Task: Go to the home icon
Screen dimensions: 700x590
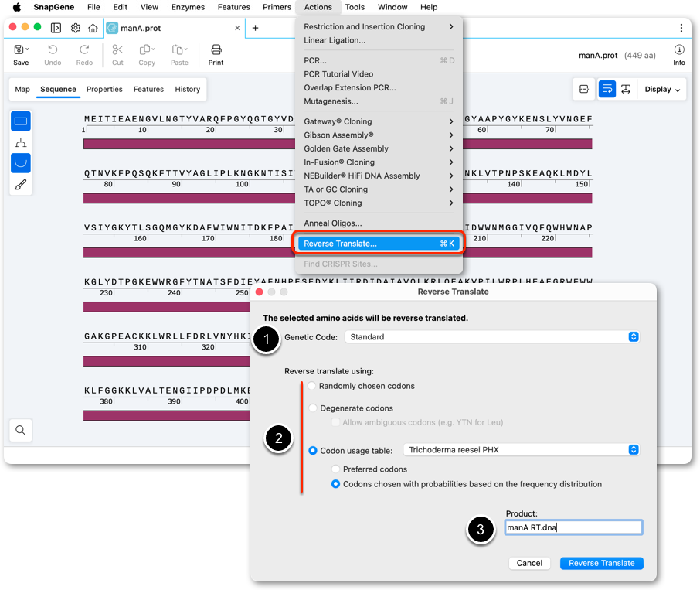Action: (x=93, y=28)
